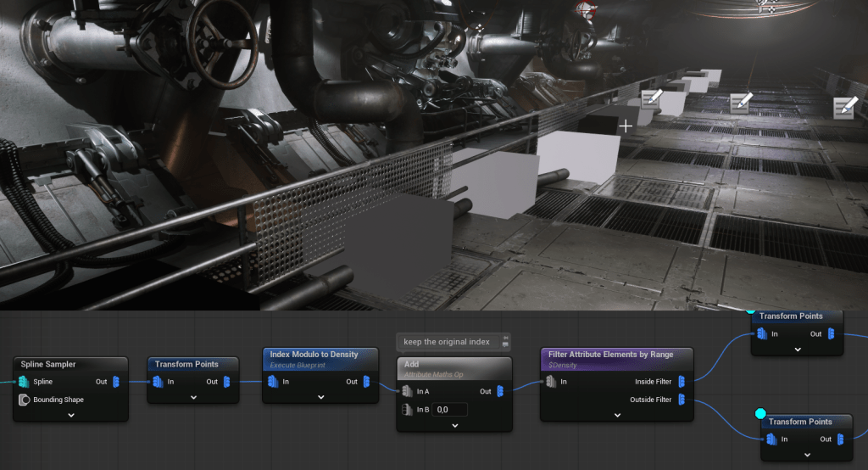Click In pin of Index Modulo to Density
868x470 pixels.
click(x=273, y=382)
